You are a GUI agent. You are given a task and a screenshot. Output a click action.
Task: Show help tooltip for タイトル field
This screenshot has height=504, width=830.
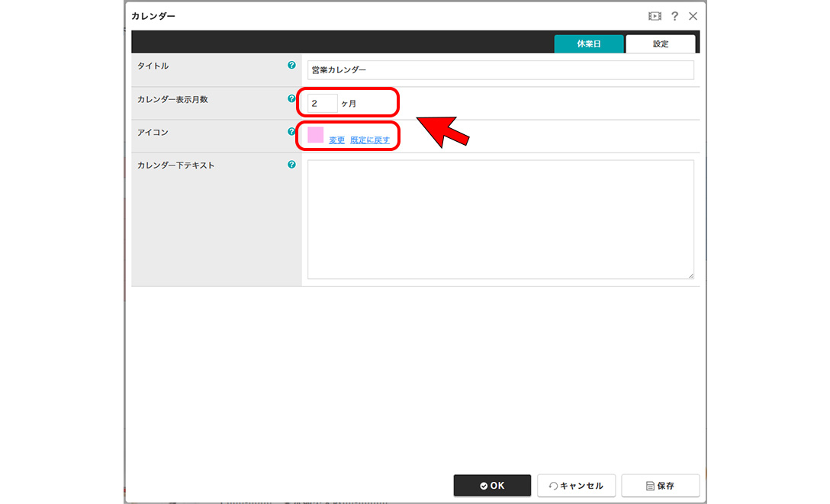click(291, 66)
